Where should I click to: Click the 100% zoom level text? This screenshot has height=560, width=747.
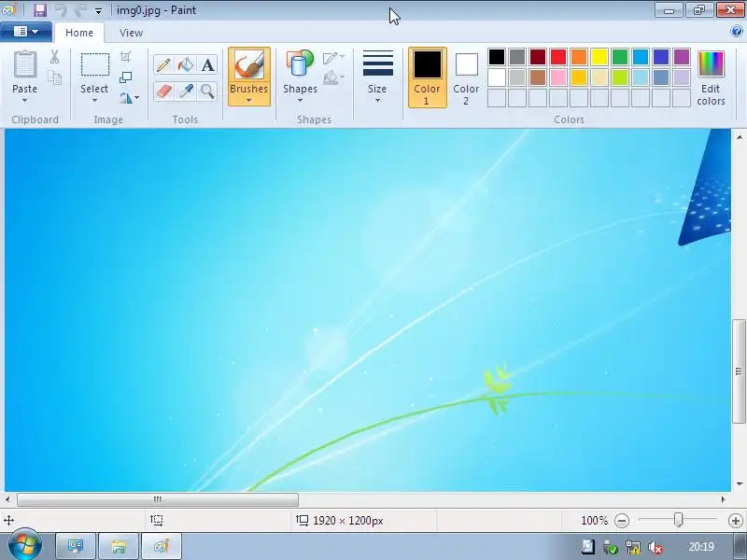click(594, 521)
